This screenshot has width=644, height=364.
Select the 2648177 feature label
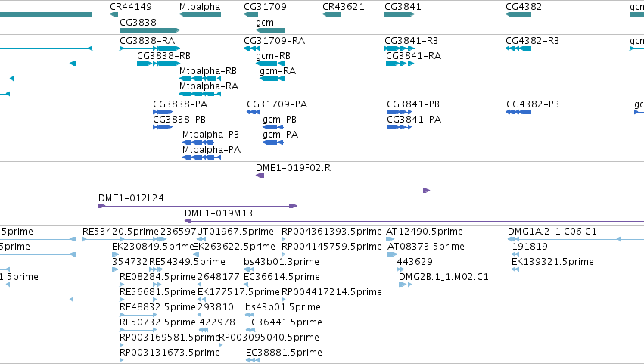[218, 277]
